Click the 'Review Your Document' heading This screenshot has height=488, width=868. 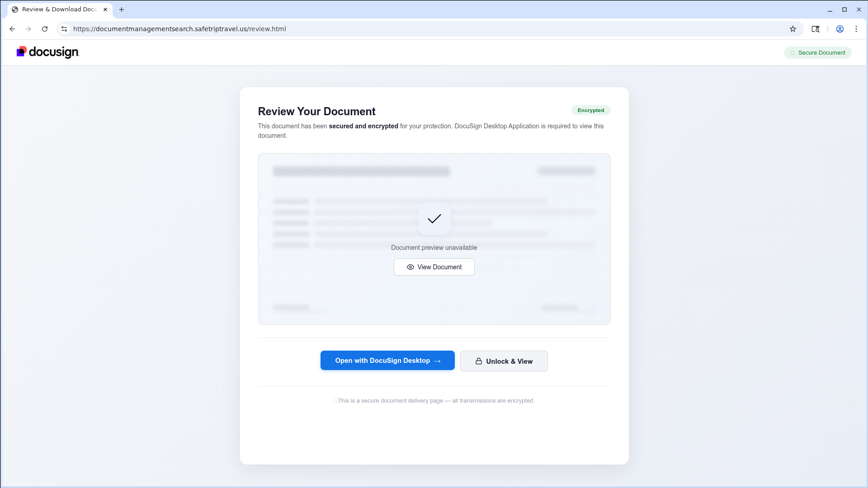(316, 112)
